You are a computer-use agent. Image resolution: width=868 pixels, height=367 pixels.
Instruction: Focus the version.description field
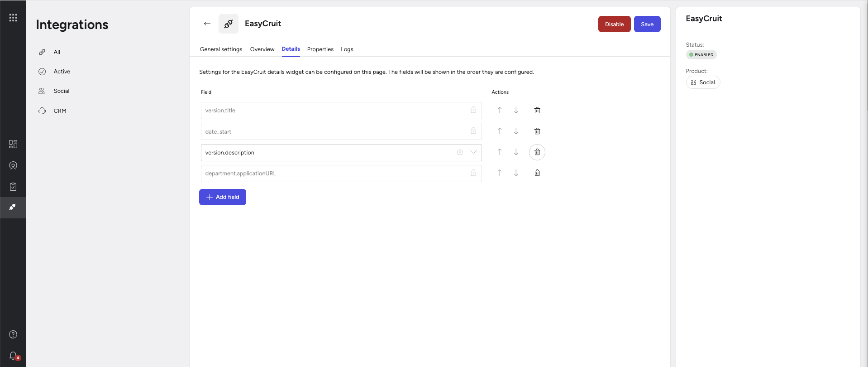click(x=341, y=153)
